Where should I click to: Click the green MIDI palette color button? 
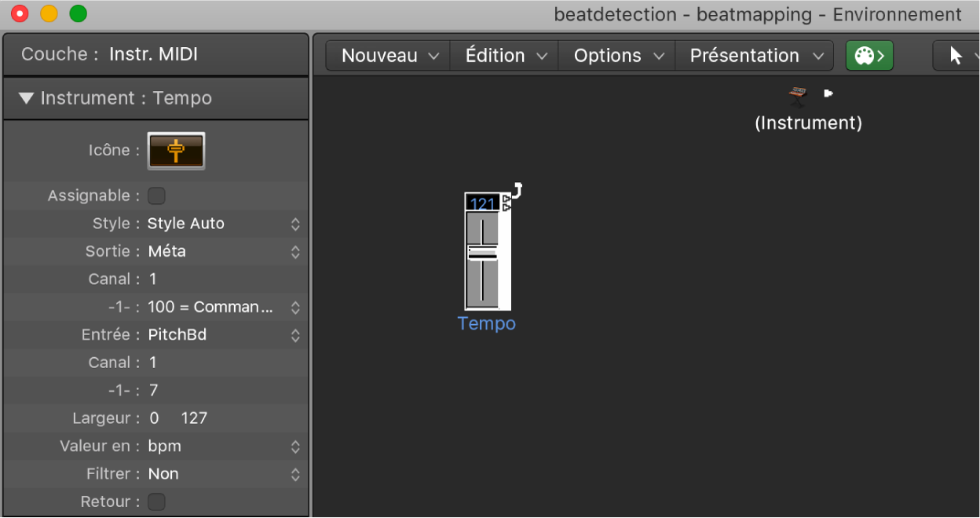pyautogui.click(x=869, y=56)
